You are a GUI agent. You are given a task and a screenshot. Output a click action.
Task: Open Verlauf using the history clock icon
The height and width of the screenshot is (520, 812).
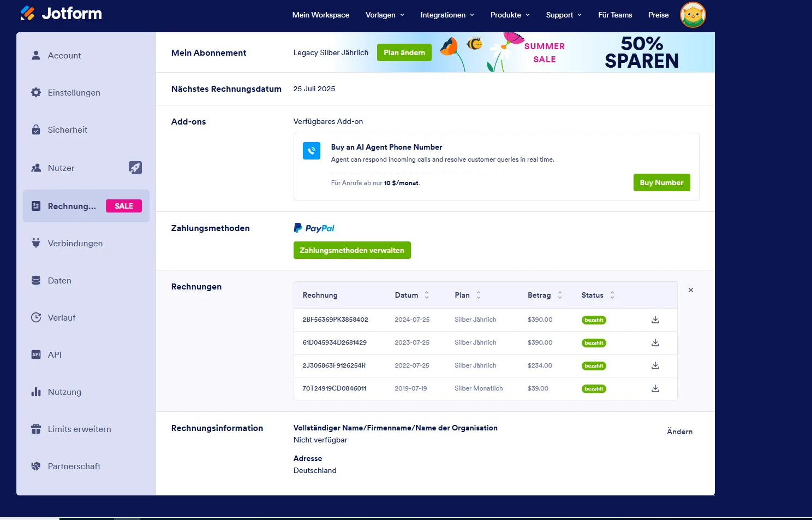pyautogui.click(x=36, y=317)
